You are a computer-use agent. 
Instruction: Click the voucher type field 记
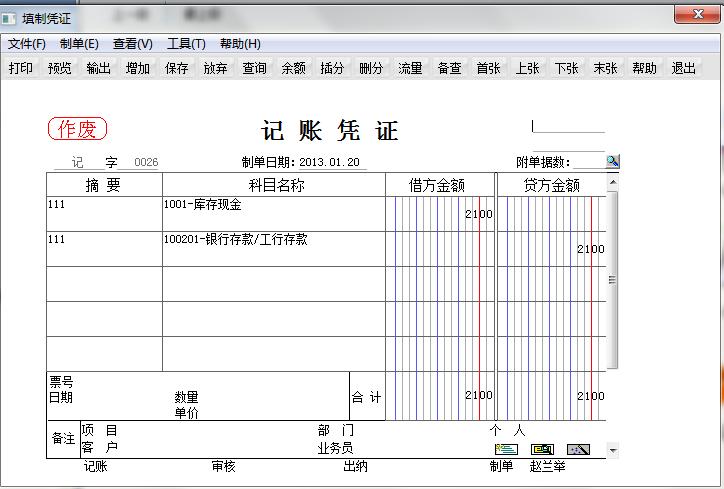[78, 162]
